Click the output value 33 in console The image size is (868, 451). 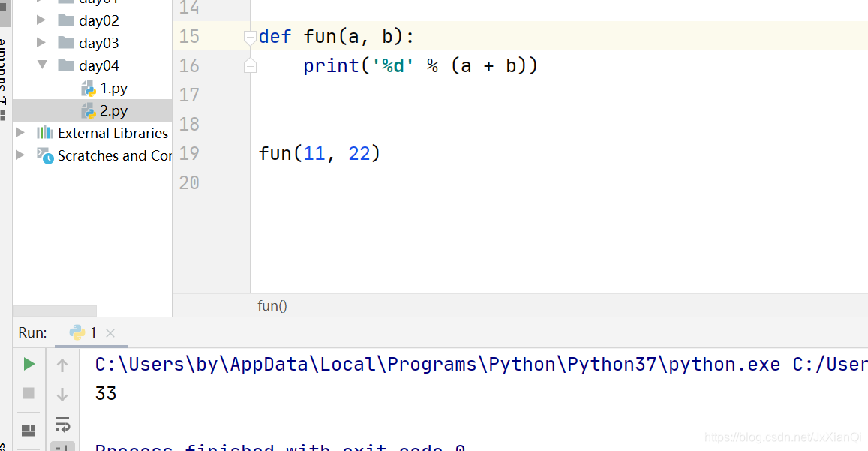click(106, 394)
